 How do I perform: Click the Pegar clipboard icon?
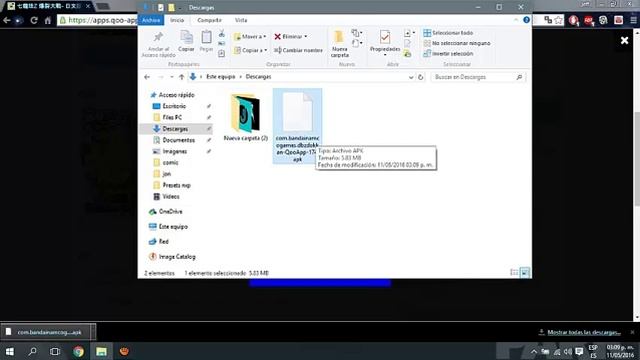[x=206, y=38]
